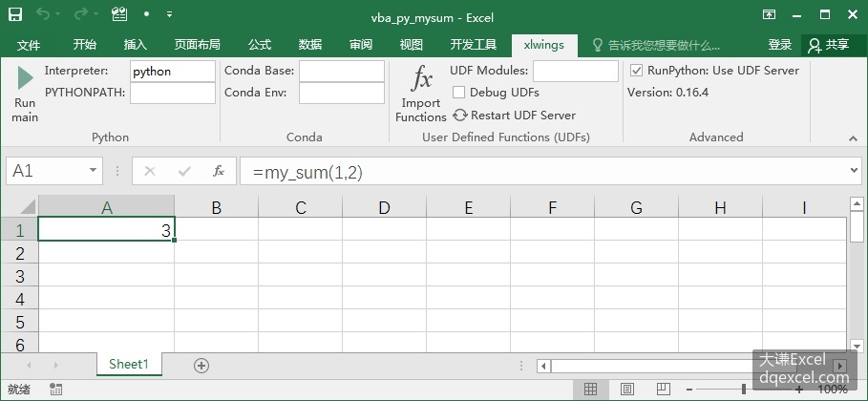Image resolution: width=868 pixels, height=401 pixels.
Task: Enable the Debug UDFs checkbox
Action: click(x=459, y=93)
